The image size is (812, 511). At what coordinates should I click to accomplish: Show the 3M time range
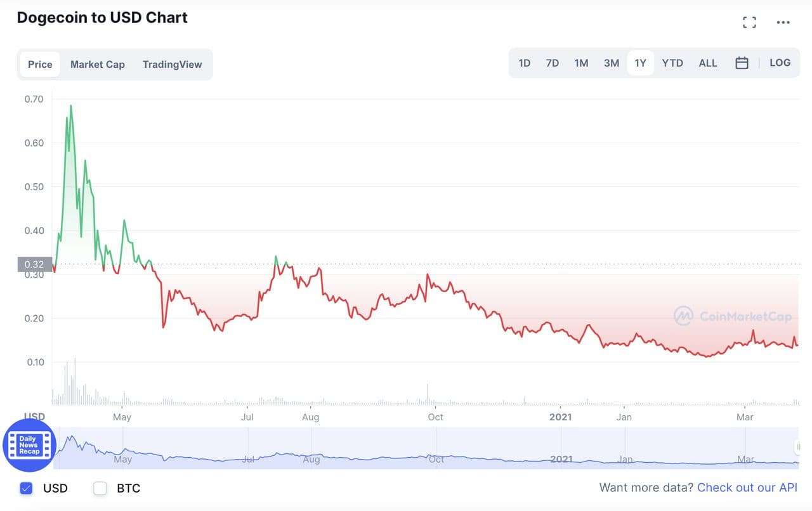pos(612,63)
